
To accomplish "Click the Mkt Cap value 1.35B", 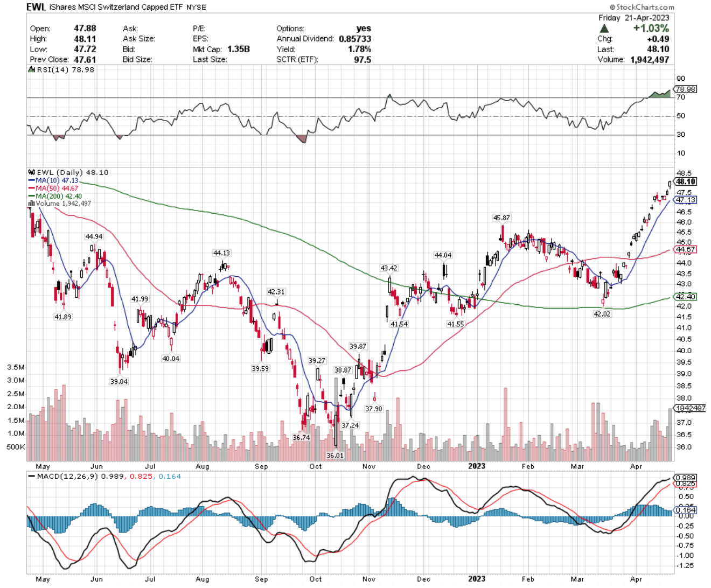I will (x=239, y=49).
